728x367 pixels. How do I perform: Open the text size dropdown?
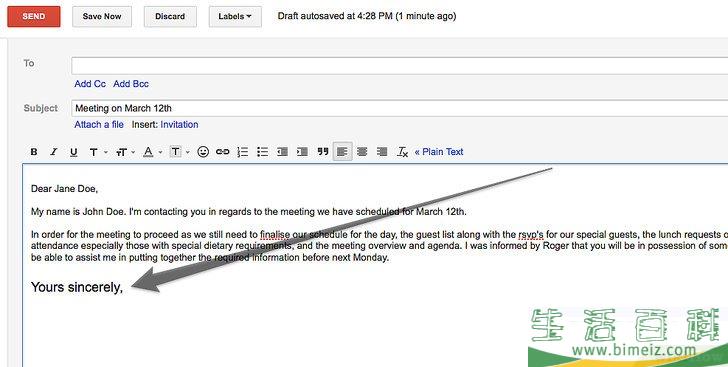pos(125,152)
